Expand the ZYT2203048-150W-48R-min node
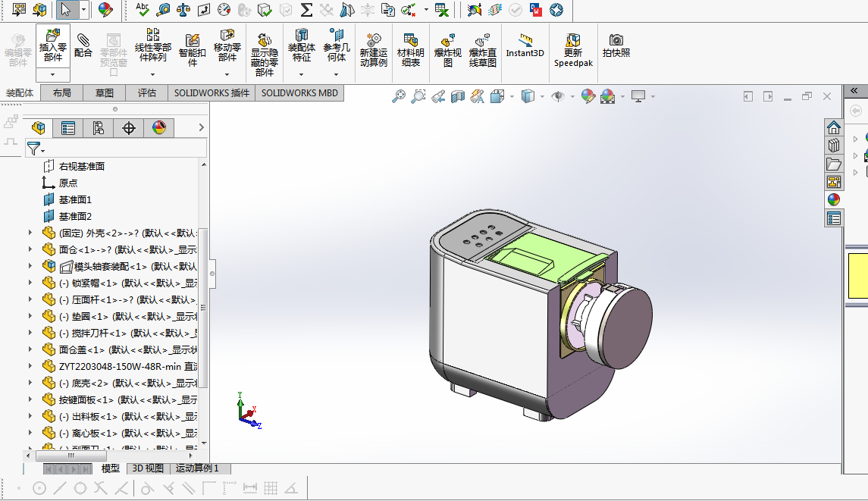Viewport: 868px width, 501px height. [x=30, y=366]
